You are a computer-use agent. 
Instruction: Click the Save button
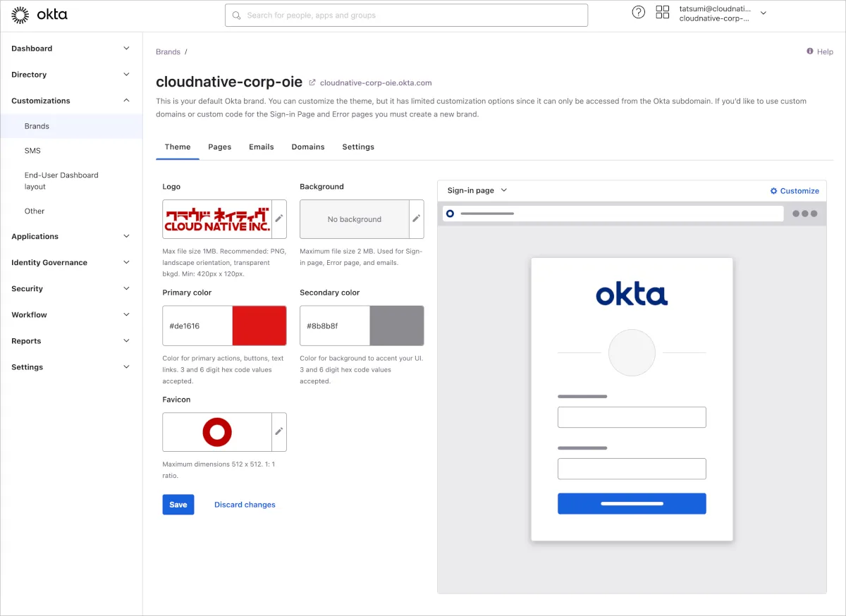(x=178, y=505)
